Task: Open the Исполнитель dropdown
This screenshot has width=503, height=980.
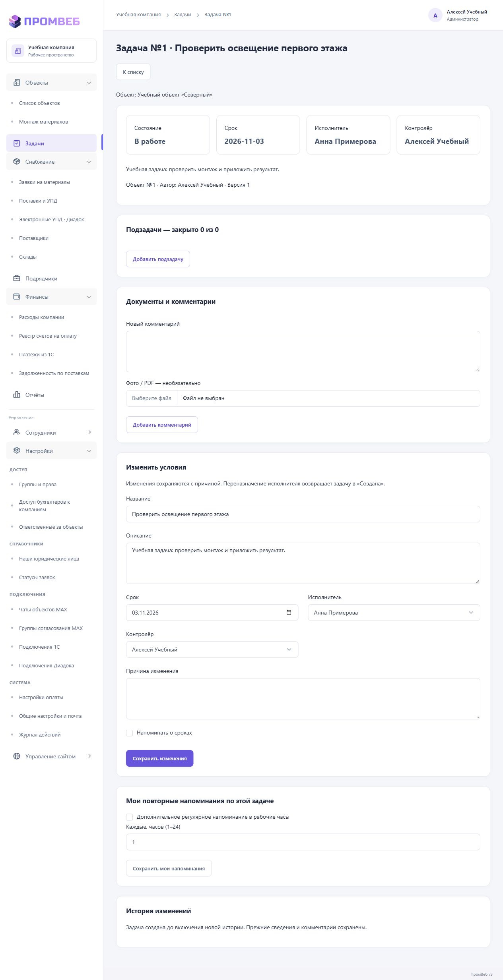Action: coord(394,613)
